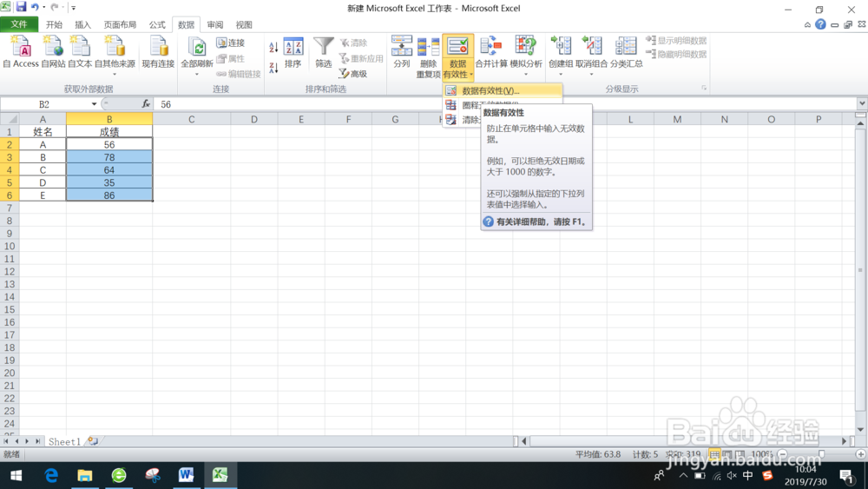Image resolution: width=868 pixels, height=489 pixels.
Task: Click the Undo icon
Action: point(35,7)
